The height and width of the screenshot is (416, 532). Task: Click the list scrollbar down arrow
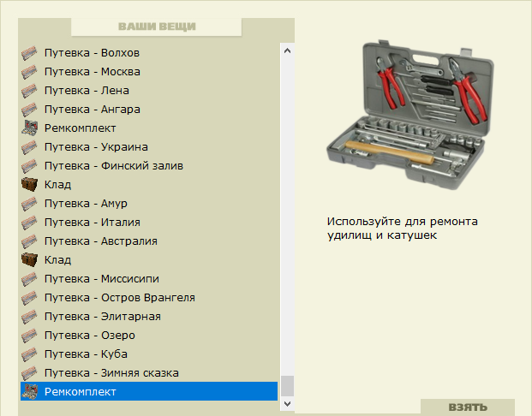pos(287,403)
